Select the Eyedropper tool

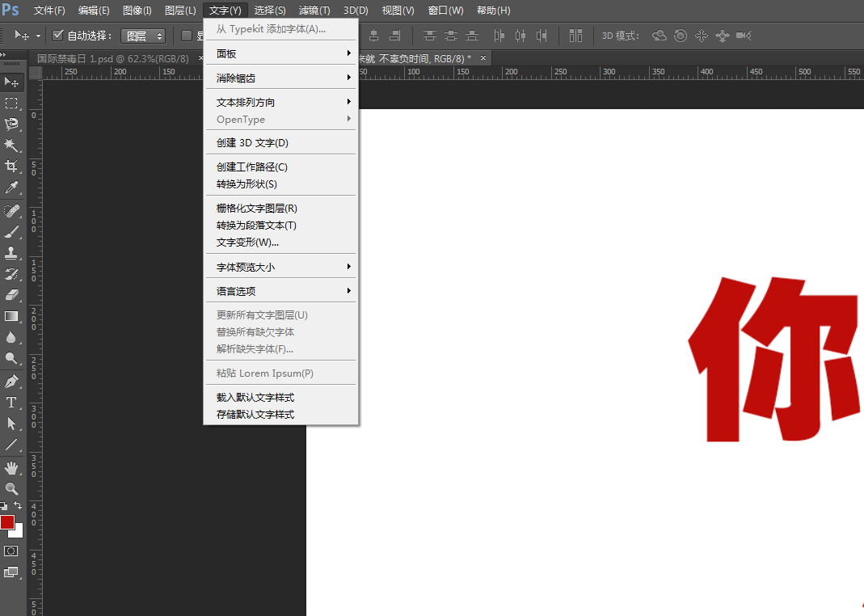[x=11, y=188]
